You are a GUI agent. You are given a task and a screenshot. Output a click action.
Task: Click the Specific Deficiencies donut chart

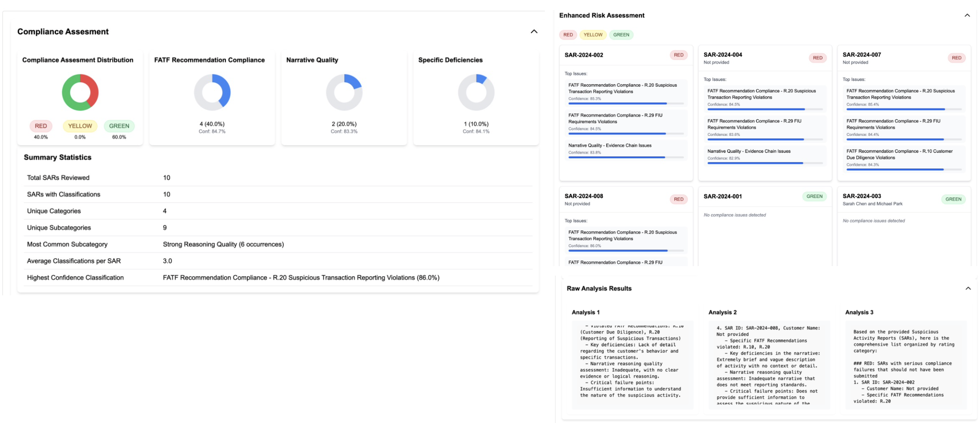click(476, 92)
